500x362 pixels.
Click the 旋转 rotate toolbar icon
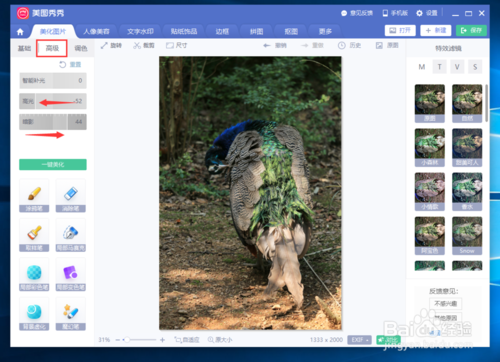coord(111,45)
